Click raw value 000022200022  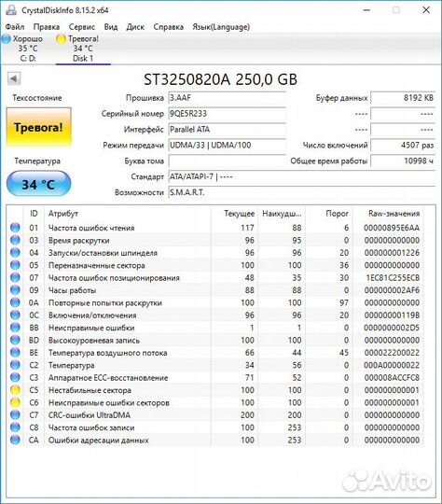coord(392,353)
